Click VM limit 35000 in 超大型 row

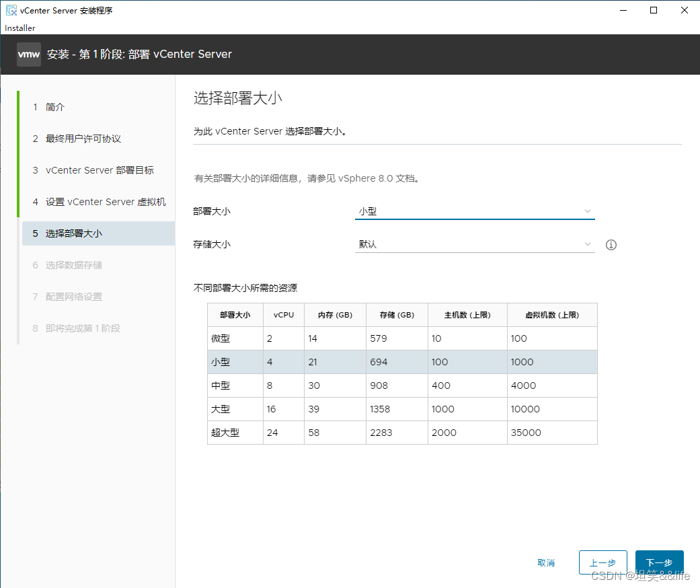tap(526, 433)
